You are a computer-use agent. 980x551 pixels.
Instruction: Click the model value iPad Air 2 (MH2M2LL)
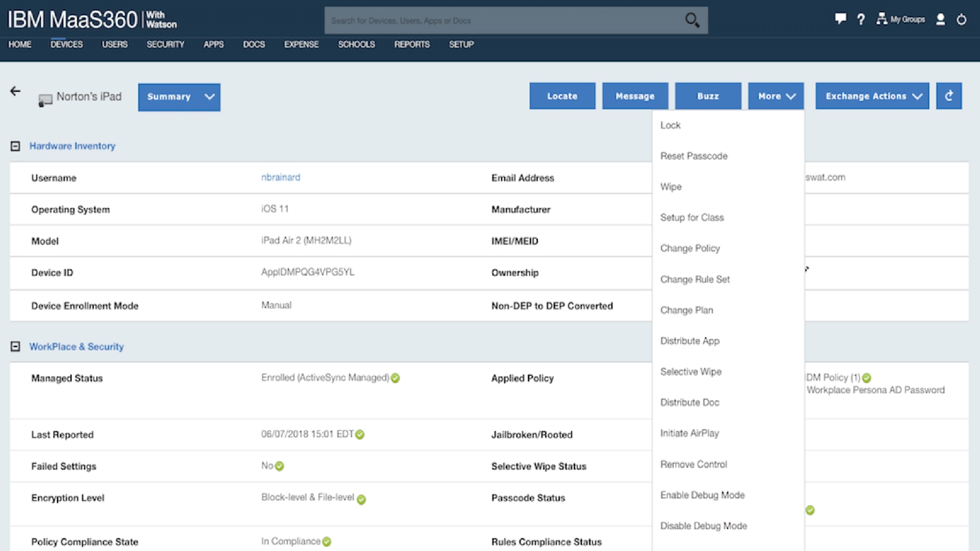[306, 240]
